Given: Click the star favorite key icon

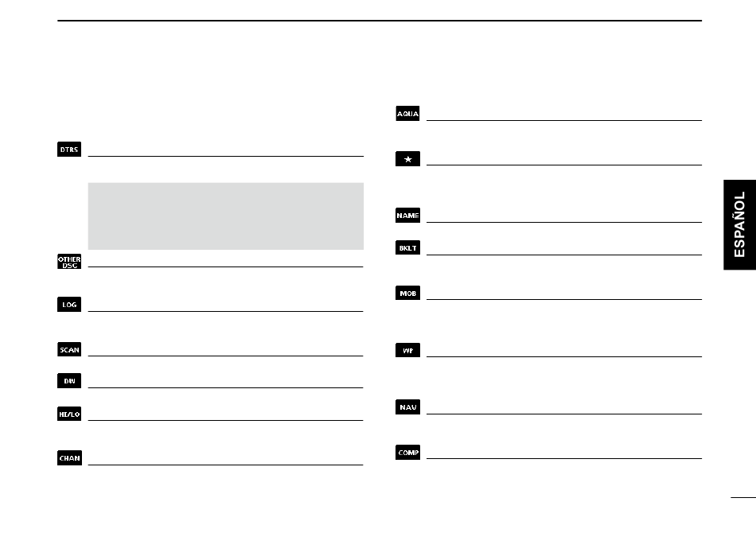Looking at the screenshot, I should click(408, 158).
